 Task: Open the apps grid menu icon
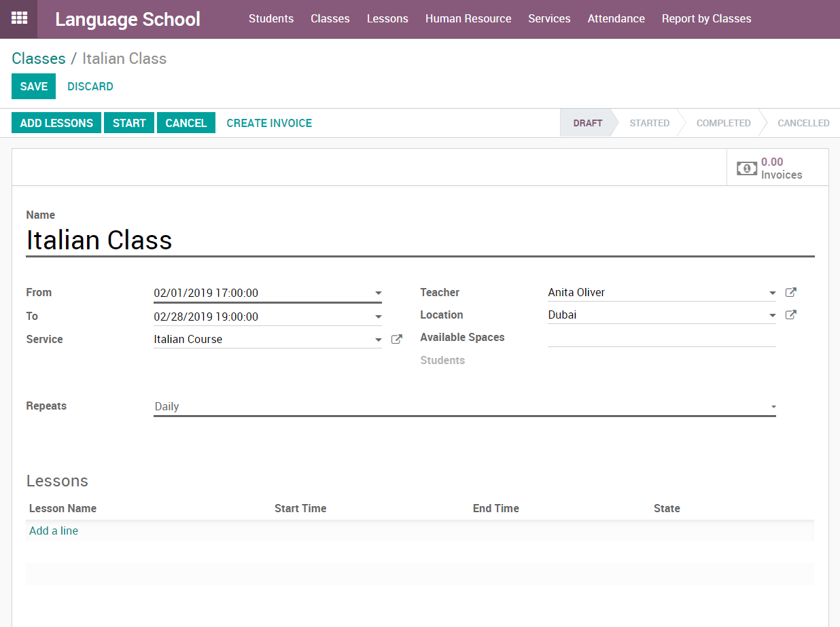[x=19, y=18]
